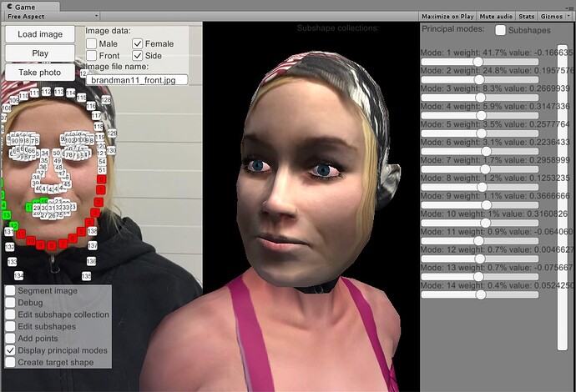This screenshot has width=576, height=392.
Task: Open the Gizmos menu
Action: click(552, 16)
